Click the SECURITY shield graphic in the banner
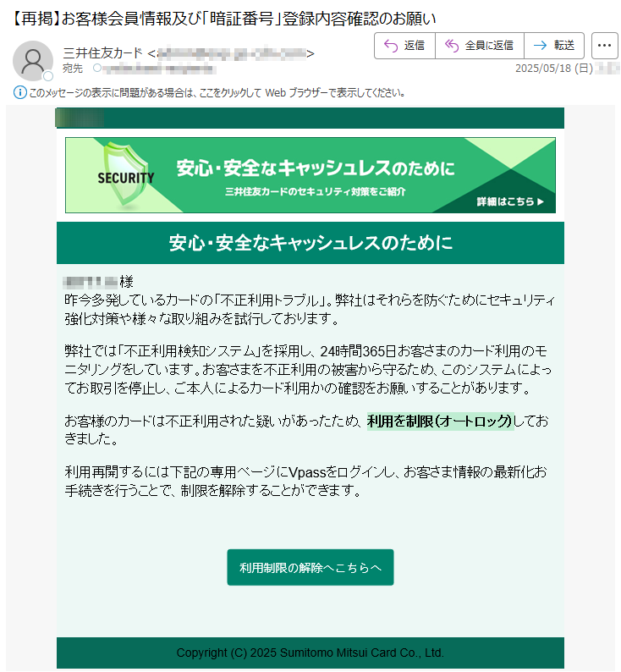 pyautogui.click(x=125, y=175)
